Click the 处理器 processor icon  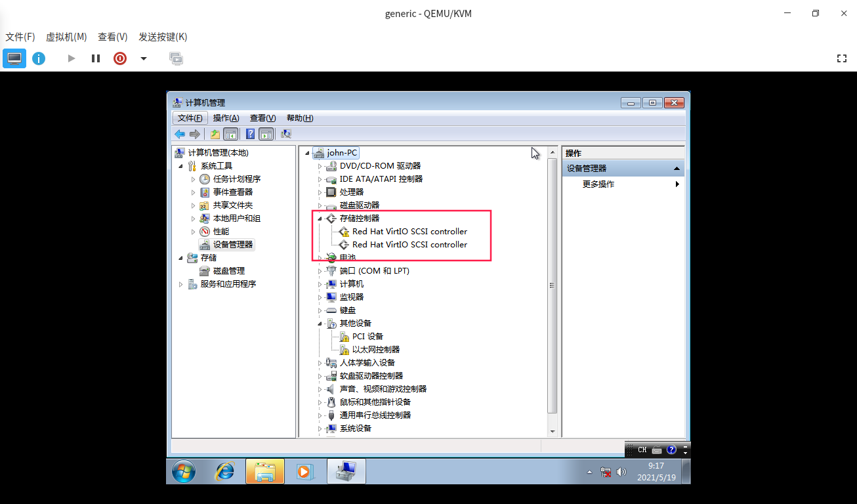(331, 192)
